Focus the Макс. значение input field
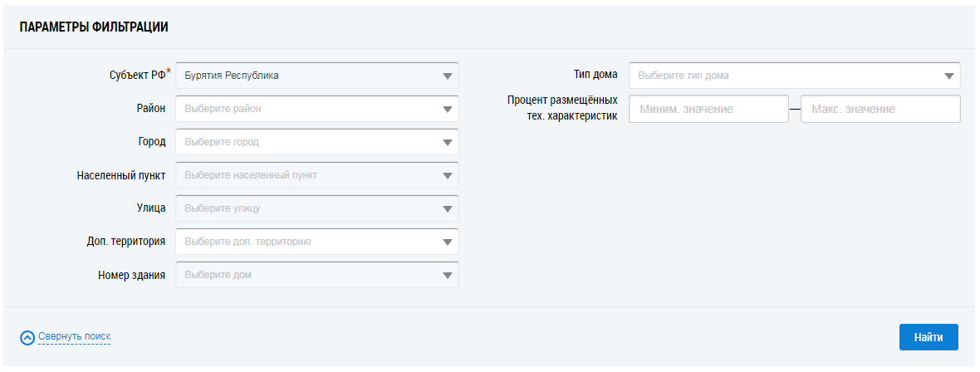Image resolution: width=980 pixels, height=372 pixels. (880, 109)
